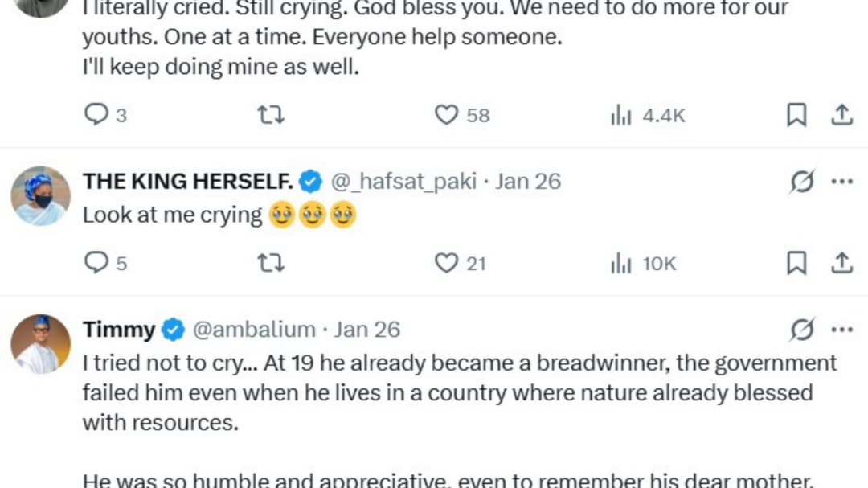View analytics showing 4.4K views
Viewport: 868px width, 488px height.
(621, 115)
